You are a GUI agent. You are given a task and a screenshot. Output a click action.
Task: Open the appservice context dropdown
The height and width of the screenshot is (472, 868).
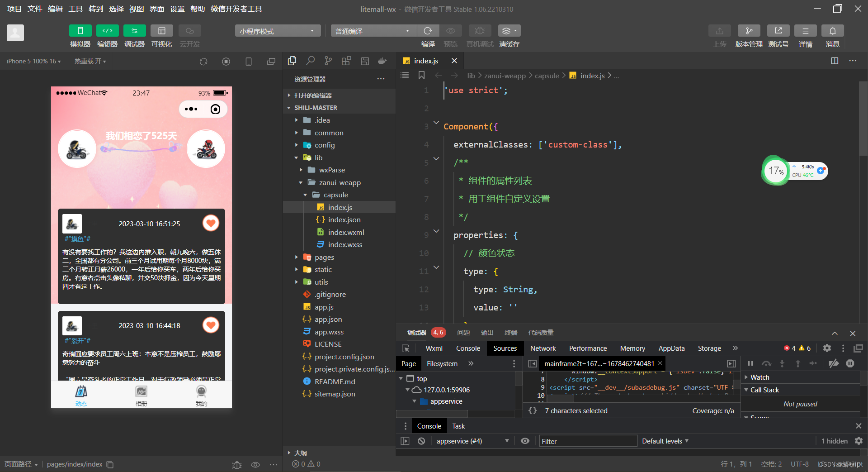tap(472, 441)
